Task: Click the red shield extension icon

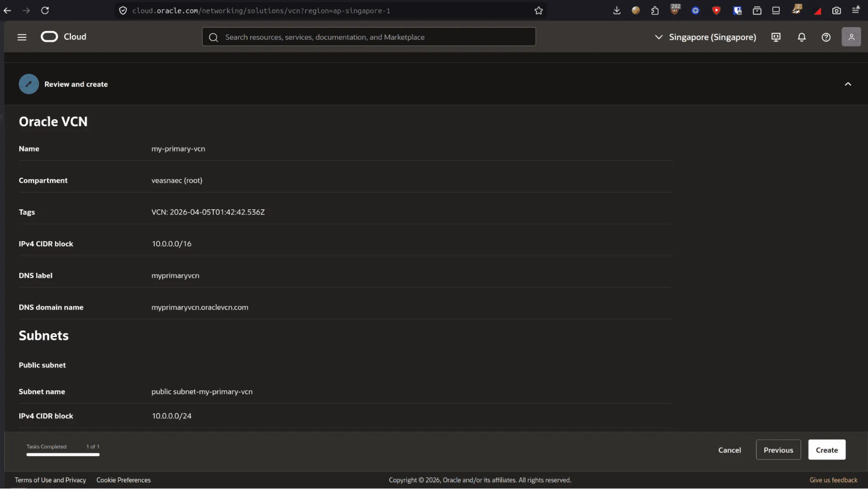Action: coord(716,10)
